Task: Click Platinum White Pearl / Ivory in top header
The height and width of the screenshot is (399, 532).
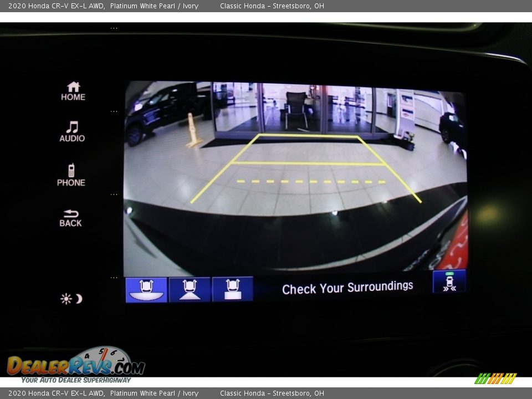Action: point(154,6)
